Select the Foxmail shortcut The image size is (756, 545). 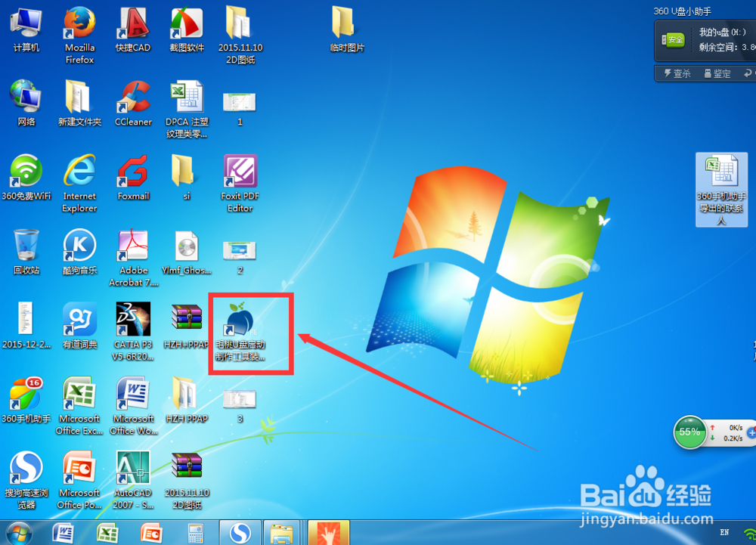point(133,178)
